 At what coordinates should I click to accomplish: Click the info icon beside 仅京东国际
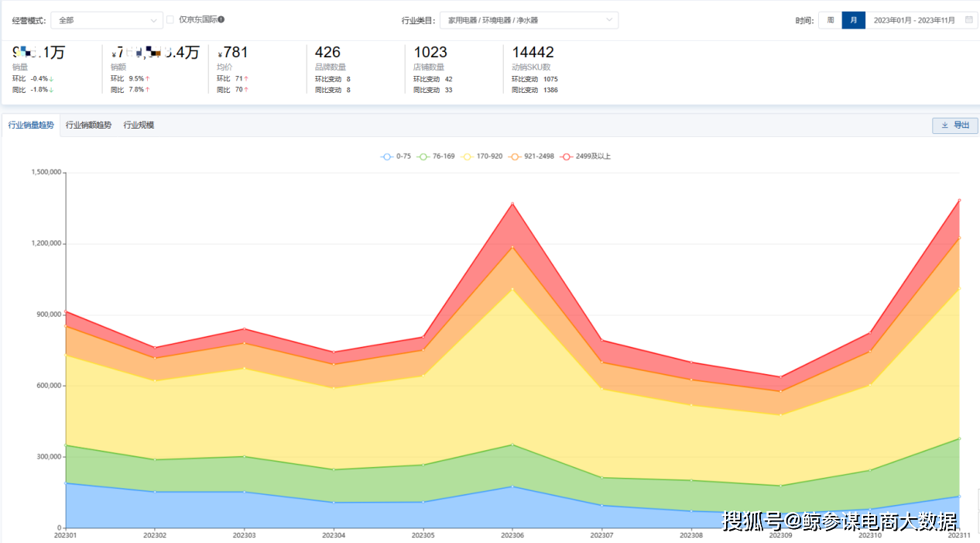221,19
